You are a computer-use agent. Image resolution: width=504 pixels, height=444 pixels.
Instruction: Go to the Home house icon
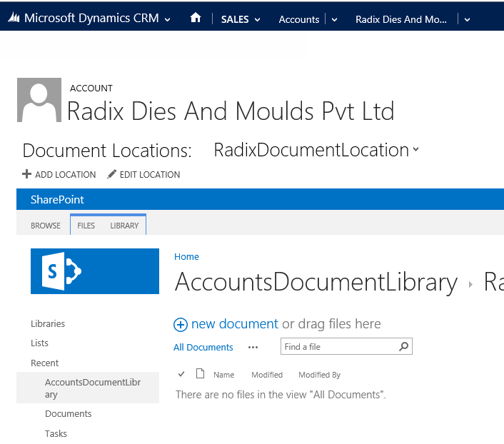pyautogui.click(x=196, y=18)
